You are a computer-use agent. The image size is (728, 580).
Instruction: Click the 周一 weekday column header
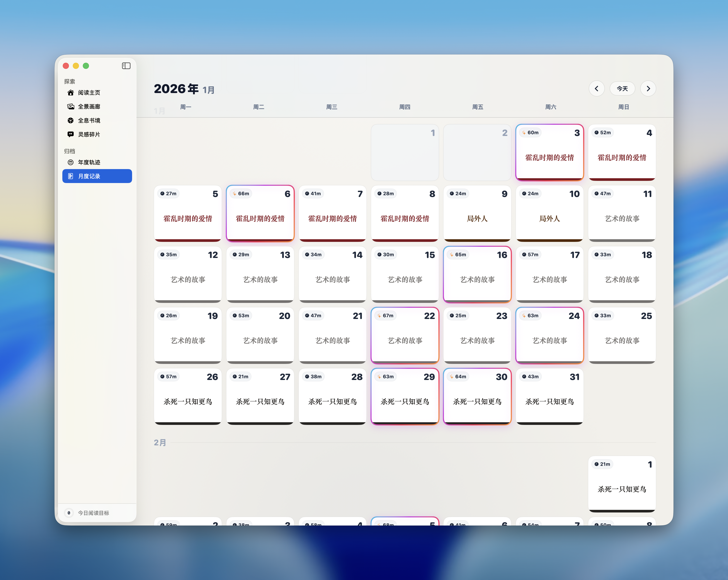[x=186, y=107]
